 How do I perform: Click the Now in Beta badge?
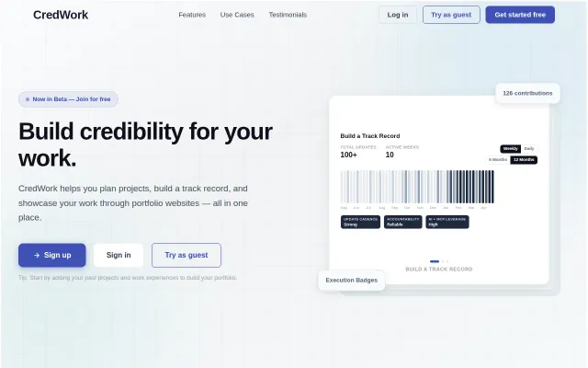tap(68, 99)
